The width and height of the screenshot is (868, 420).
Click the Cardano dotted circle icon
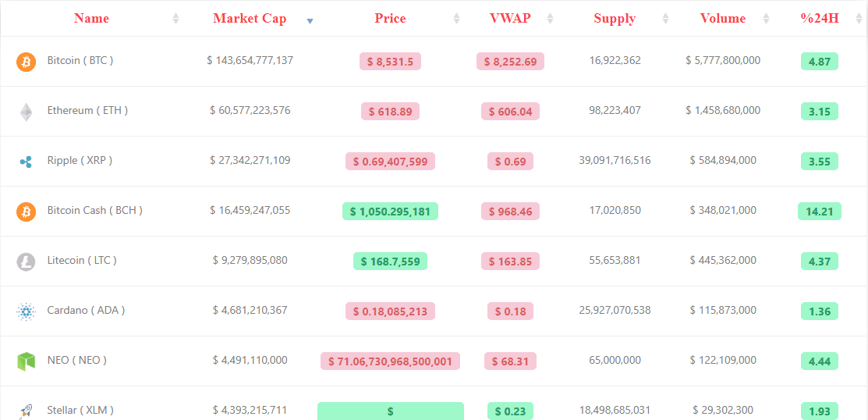tap(26, 311)
